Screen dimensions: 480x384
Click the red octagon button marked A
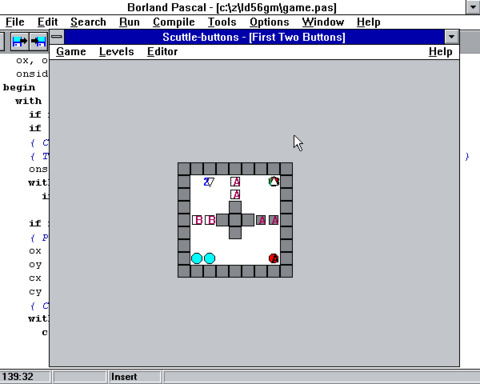click(274, 258)
